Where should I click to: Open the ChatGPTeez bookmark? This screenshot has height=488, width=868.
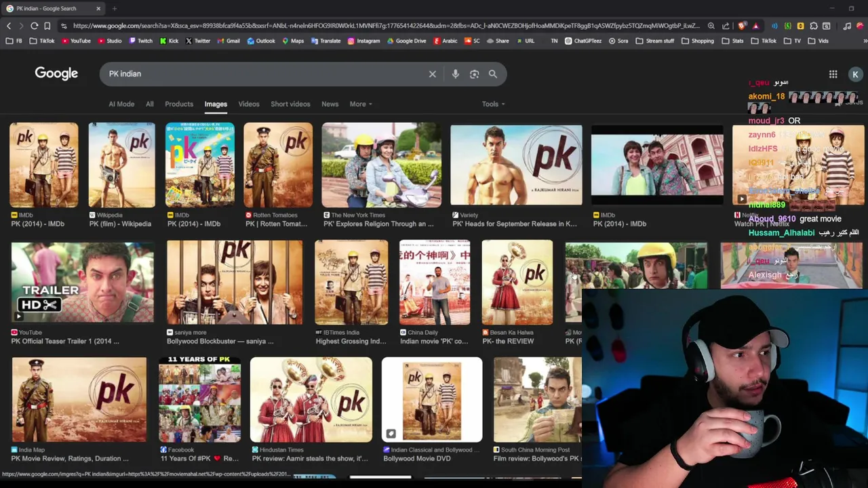coord(583,41)
